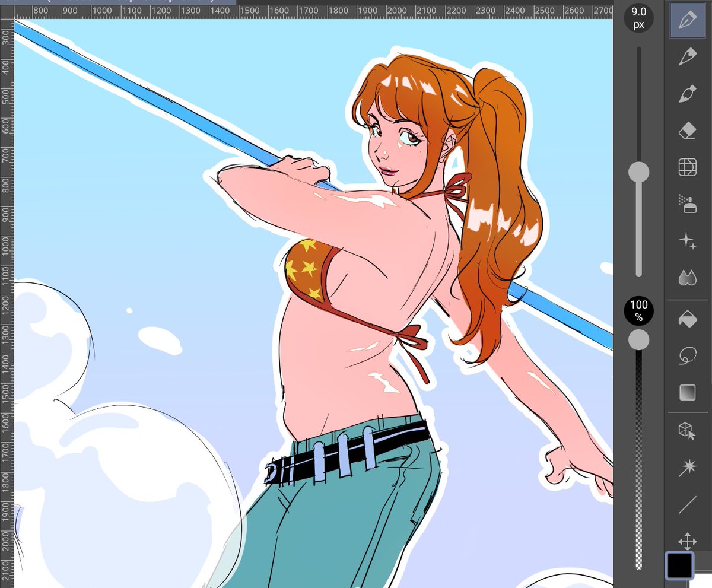This screenshot has width=712, height=588.
Task: Click the 1000 mark on vertical ruler
Action: tap(6, 245)
